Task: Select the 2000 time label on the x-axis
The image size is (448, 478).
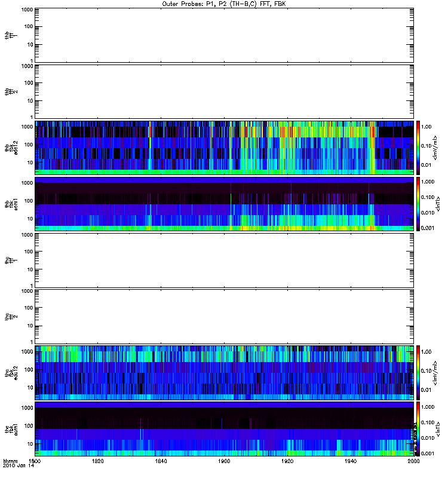Action: tap(413, 461)
